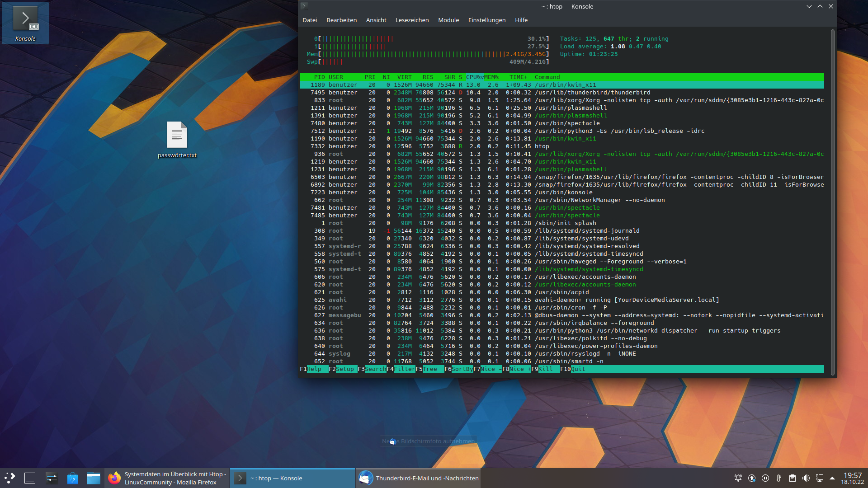Click the media pause tray icon
868x488 pixels.
pyautogui.click(x=765, y=478)
